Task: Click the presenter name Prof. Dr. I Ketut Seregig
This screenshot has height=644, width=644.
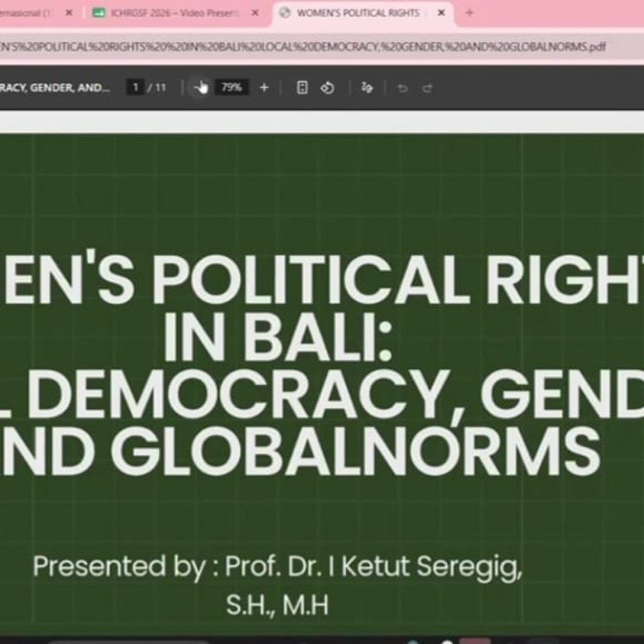Action: coord(374,567)
